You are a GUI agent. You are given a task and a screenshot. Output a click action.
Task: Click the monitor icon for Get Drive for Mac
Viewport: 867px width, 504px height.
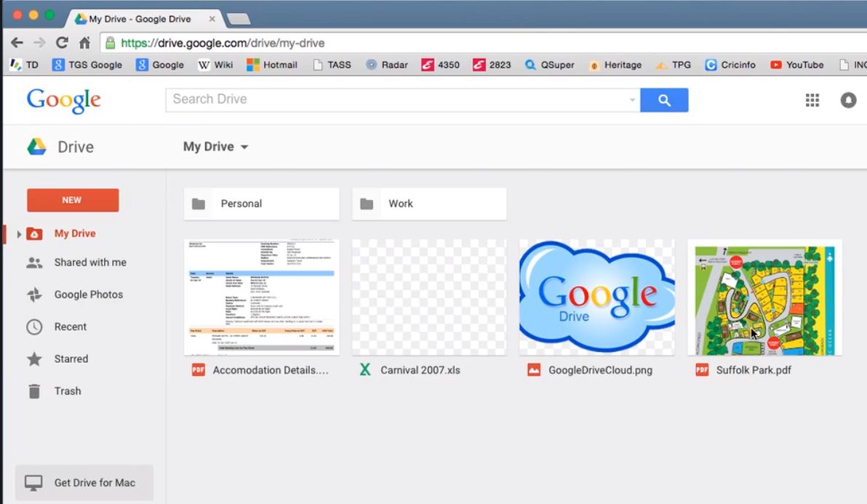point(33,483)
